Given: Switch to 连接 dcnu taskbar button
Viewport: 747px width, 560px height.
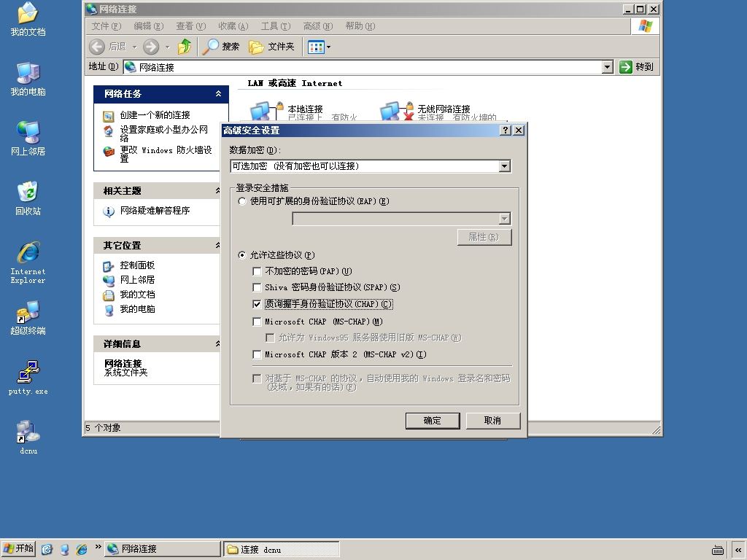Looking at the screenshot, I should (282, 549).
